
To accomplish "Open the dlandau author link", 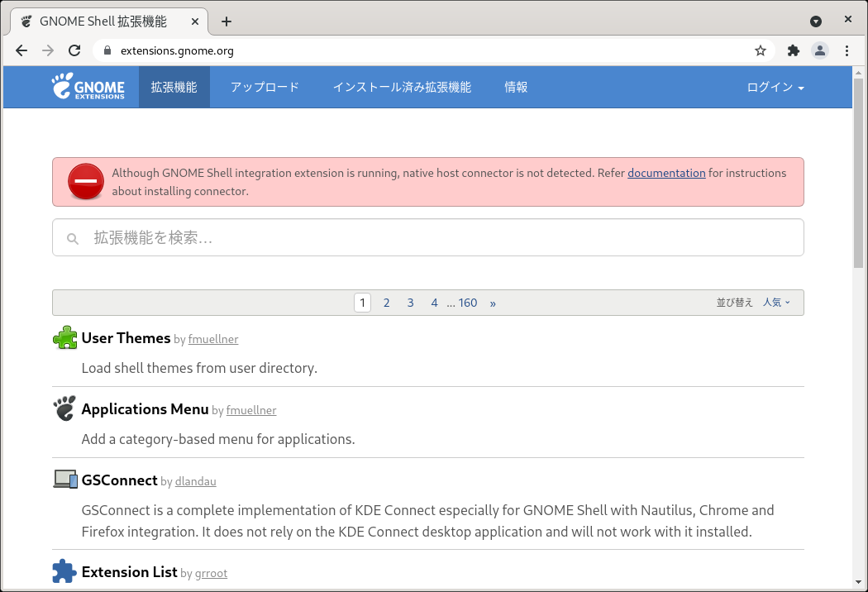I will click(x=195, y=481).
